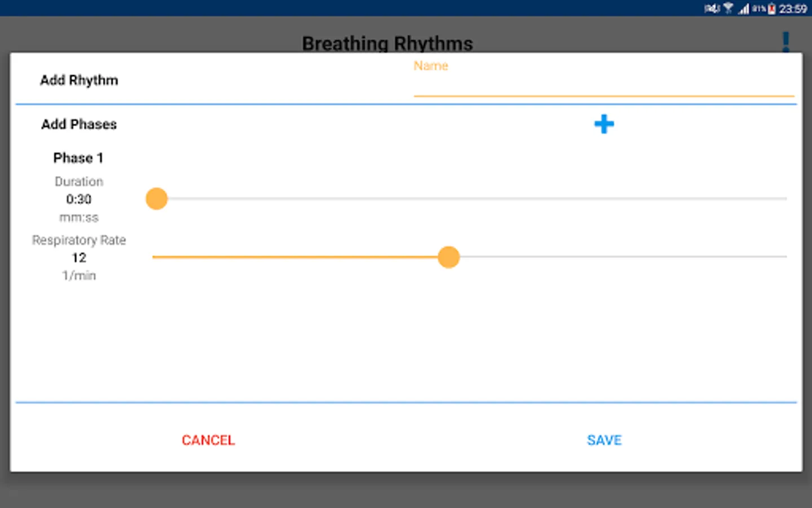Cancel the Add Rhythm dialog

(x=208, y=440)
